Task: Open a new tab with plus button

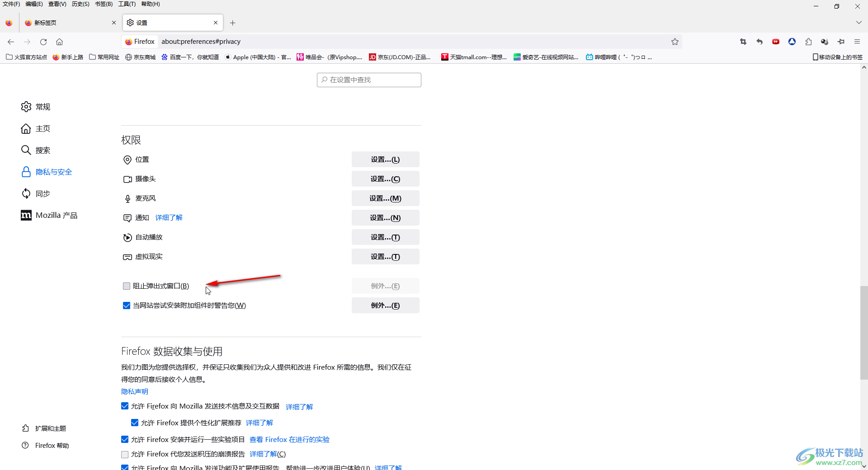Action: [x=232, y=23]
